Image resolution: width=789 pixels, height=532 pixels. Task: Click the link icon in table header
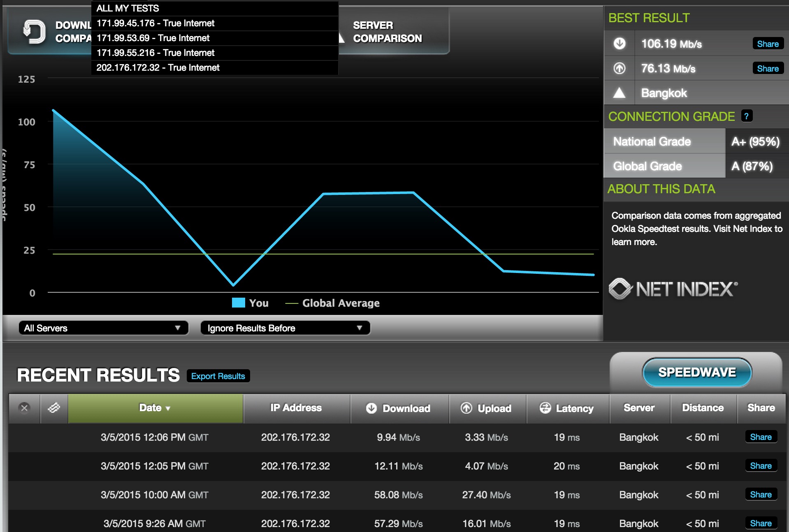[54, 408]
